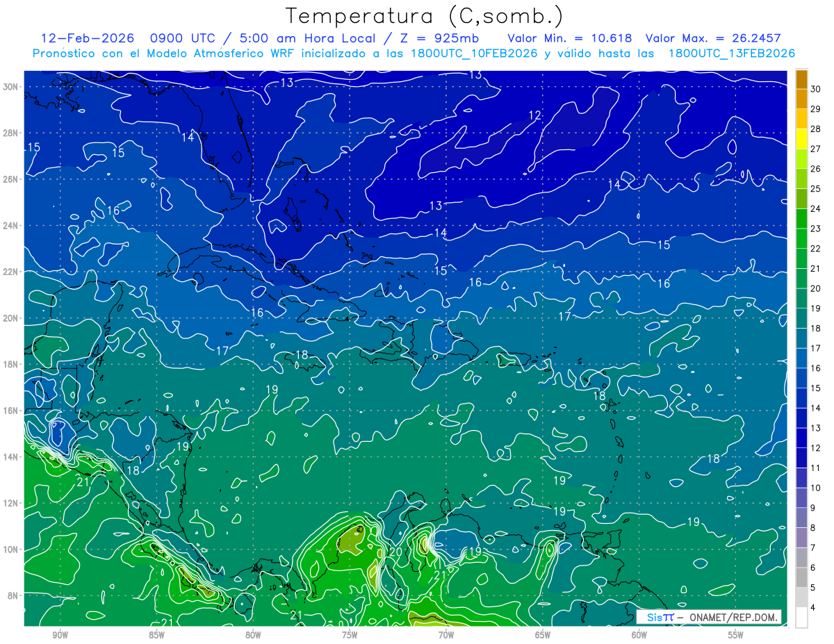The height and width of the screenshot is (644, 834).
Task: Click color scale label "24"
Action: coord(815,209)
